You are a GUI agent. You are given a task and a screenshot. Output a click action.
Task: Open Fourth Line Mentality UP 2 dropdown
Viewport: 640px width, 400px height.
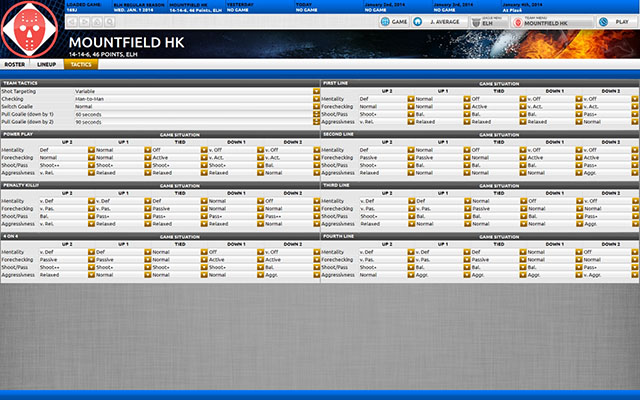[411, 252]
